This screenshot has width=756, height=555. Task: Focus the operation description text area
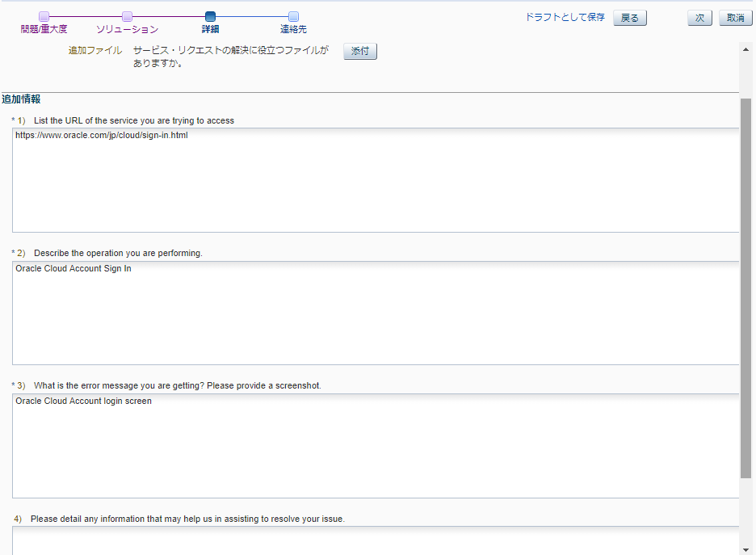(x=376, y=313)
